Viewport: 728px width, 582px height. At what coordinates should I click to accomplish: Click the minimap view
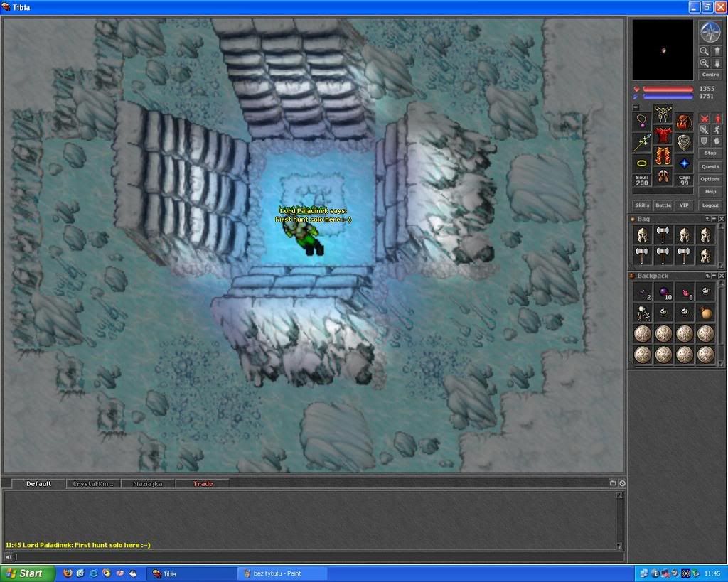(x=663, y=50)
